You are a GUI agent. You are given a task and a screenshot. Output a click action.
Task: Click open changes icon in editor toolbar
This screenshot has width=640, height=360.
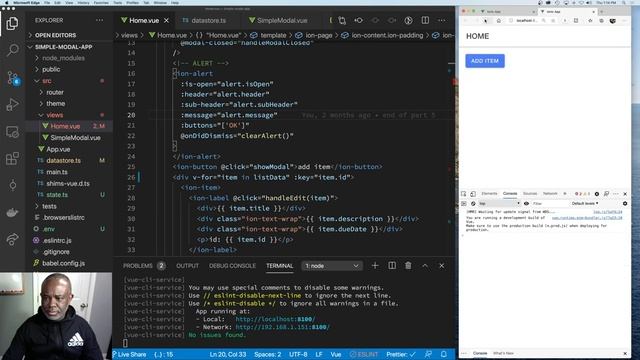coord(358,20)
